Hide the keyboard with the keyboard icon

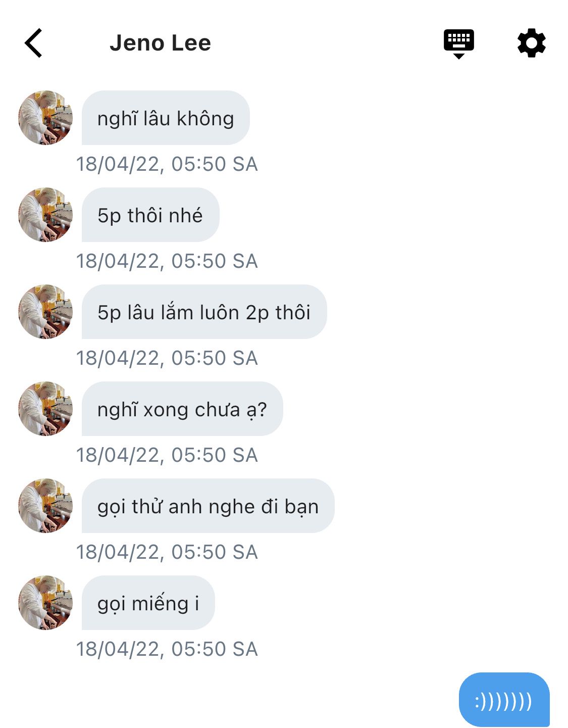coord(458,43)
